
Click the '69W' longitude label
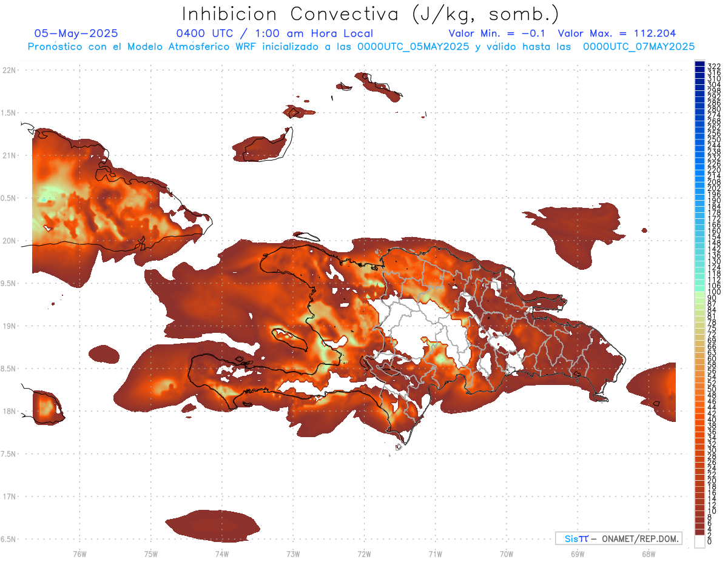click(577, 554)
